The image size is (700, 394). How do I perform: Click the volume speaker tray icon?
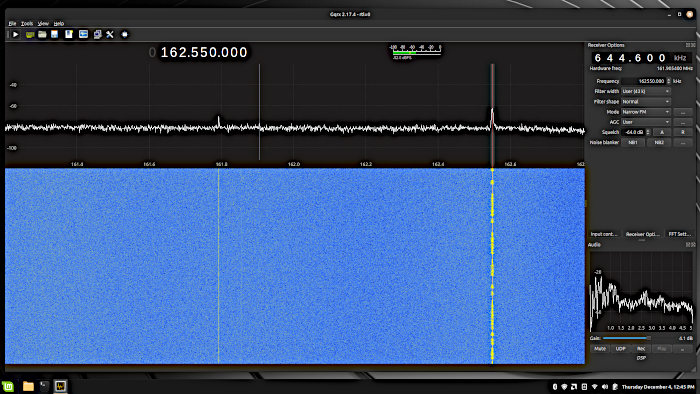[605, 387]
